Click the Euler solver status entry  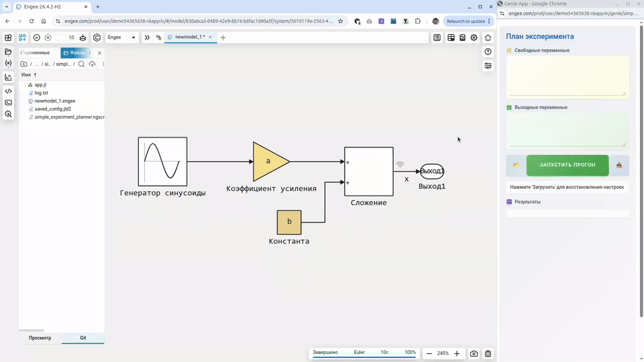tap(360, 352)
